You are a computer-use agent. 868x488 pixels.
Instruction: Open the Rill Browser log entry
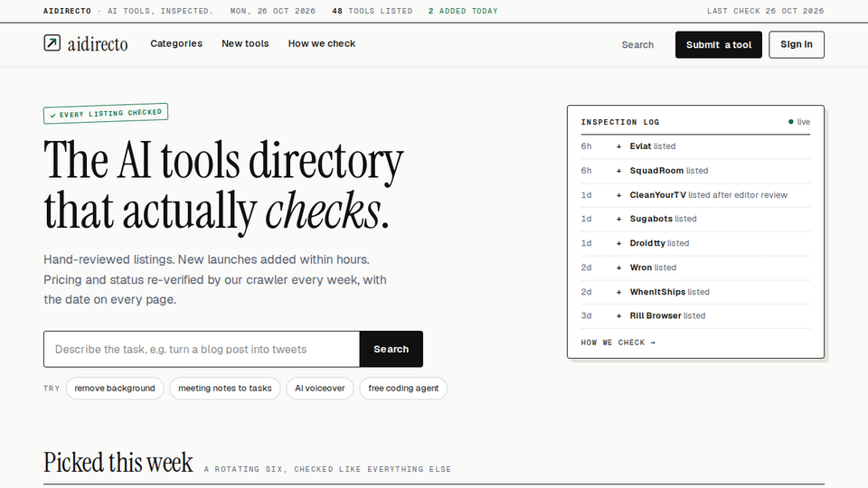(x=695, y=316)
